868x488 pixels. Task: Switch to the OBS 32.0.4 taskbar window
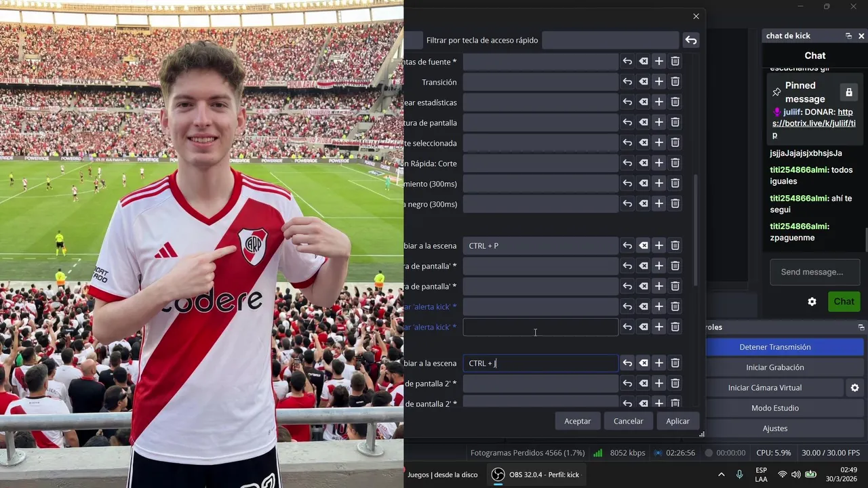point(536,474)
